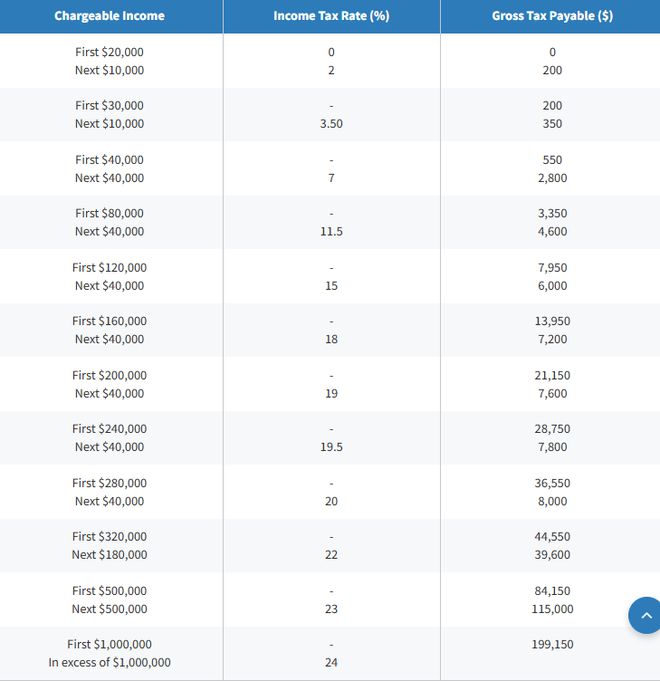Click the 7,950 gross tax value
This screenshot has height=681, width=660.
(552, 267)
